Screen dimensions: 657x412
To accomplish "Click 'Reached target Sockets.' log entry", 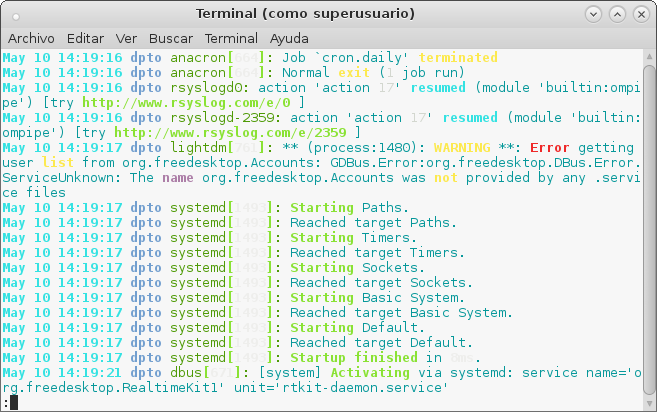I will point(381,282).
